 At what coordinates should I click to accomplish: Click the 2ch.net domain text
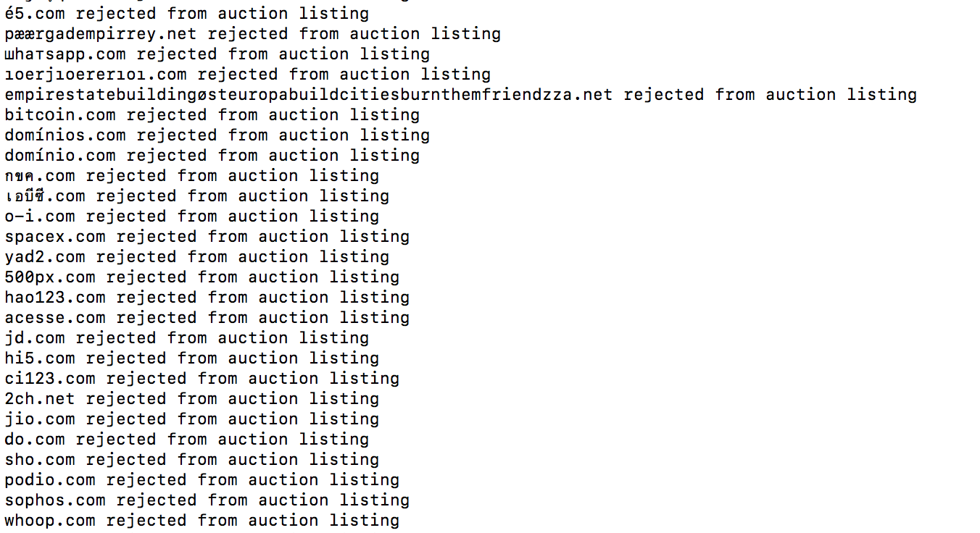click(x=40, y=399)
